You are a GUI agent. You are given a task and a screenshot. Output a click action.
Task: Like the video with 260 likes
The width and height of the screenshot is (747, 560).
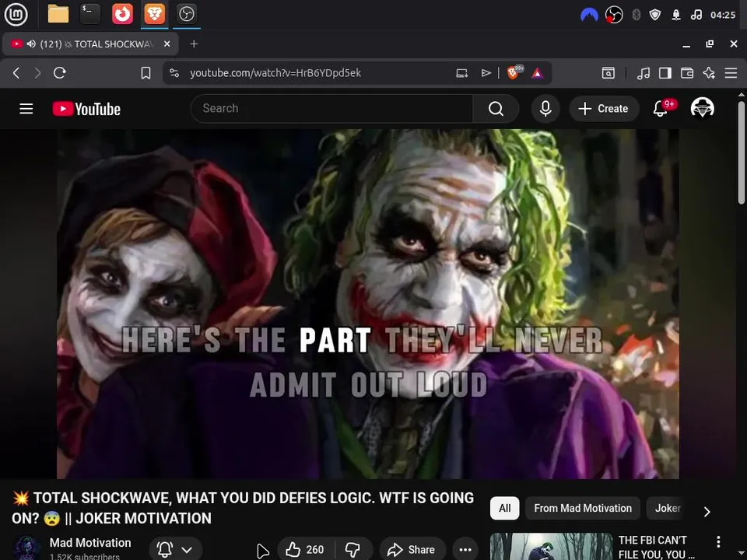pos(307,550)
